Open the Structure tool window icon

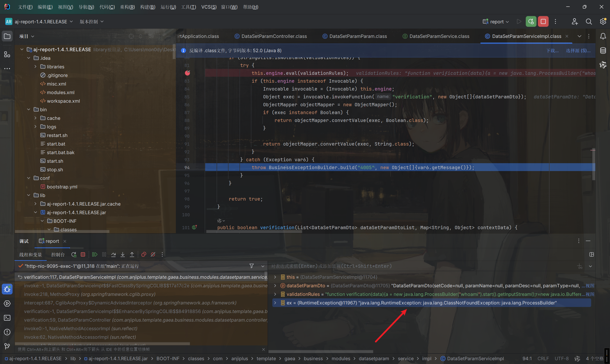(x=7, y=54)
